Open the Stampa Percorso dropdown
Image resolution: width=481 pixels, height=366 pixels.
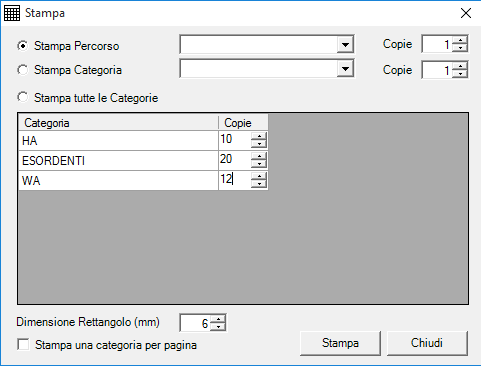(x=345, y=44)
